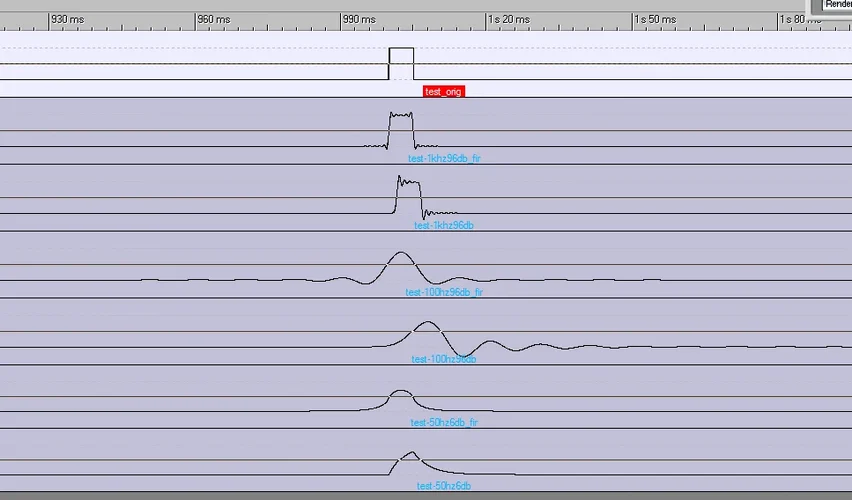Select the test-100hz96db track label
This screenshot has height=500, width=852.
(x=444, y=359)
